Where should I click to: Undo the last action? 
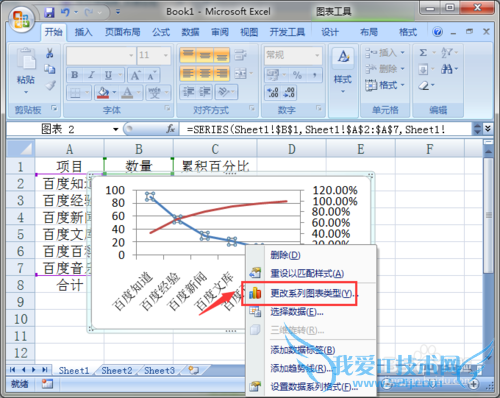coord(65,12)
